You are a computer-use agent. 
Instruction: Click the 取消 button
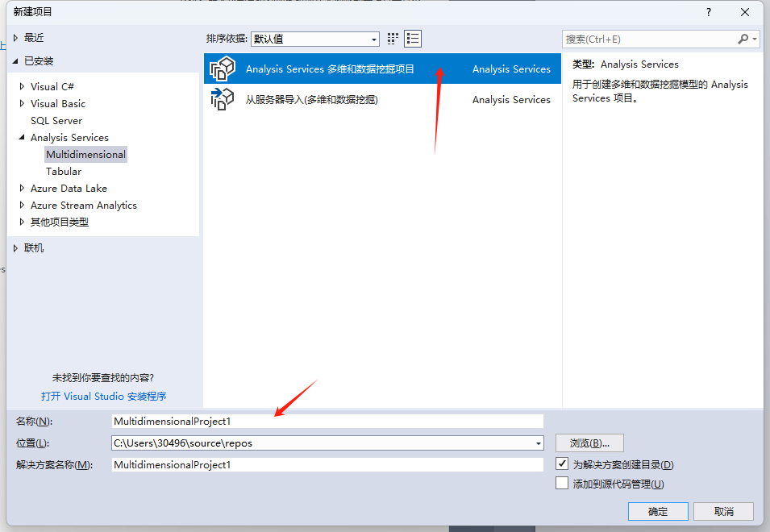point(724,511)
